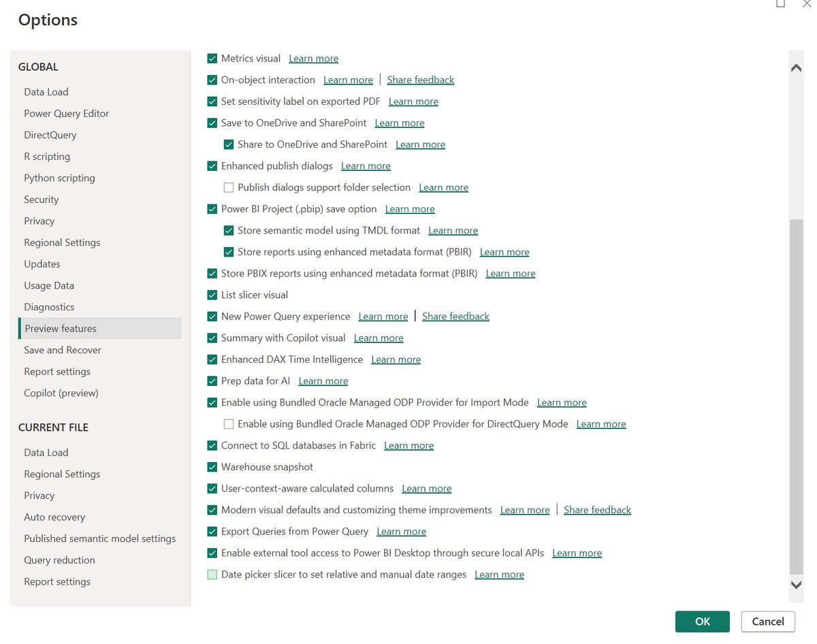Uncheck the List slicer visual option
Viewport: 817px width, 644px height.
coord(212,295)
